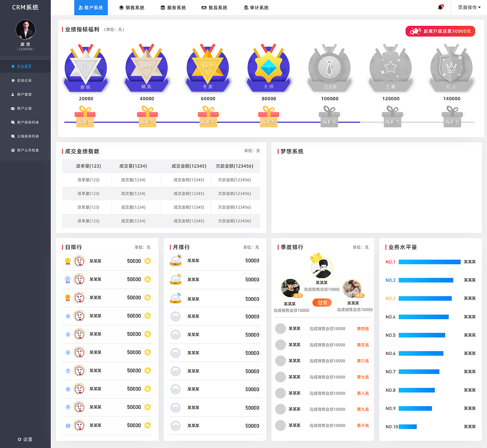Switch to the 售后系统 tab
487x448 pixels.
tap(214, 8)
